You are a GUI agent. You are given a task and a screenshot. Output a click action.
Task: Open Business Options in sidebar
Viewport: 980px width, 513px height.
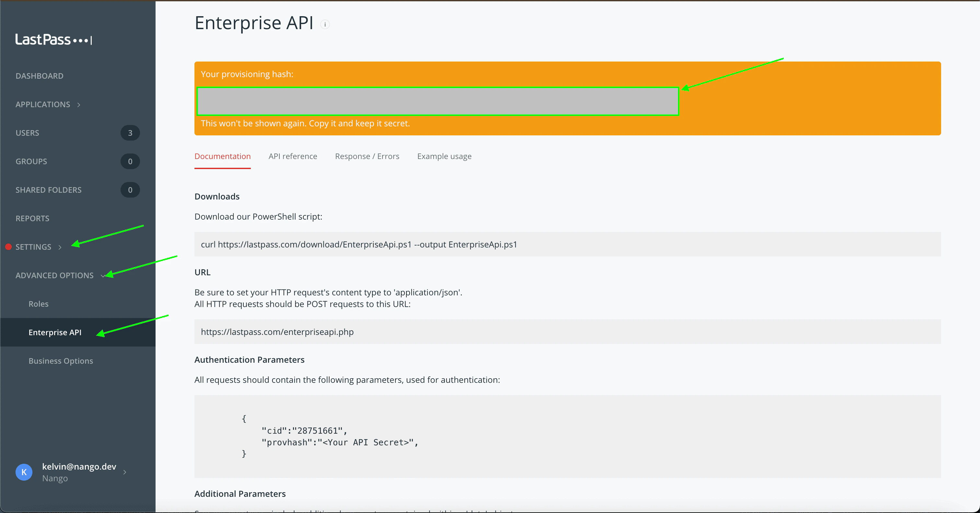(x=61, y=361)
